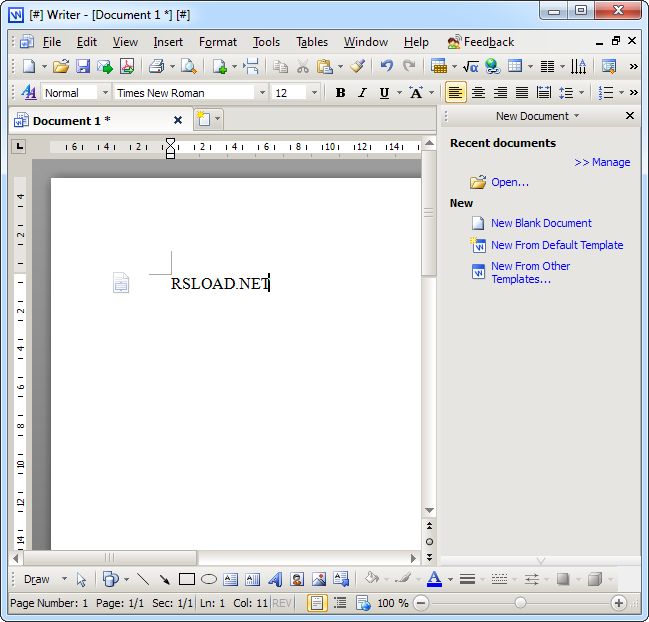Click the Undo arrow icon

click(386, 67)
